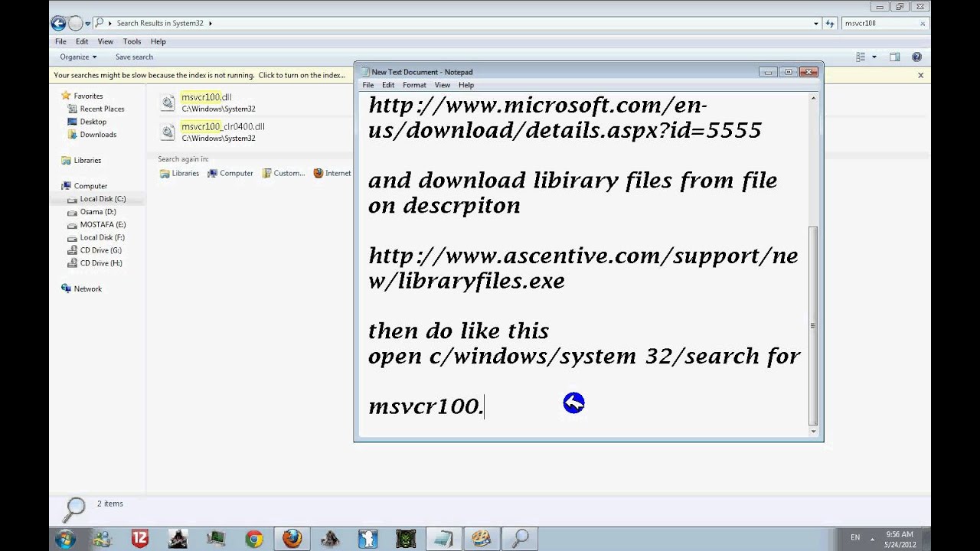980x551 pixels.
Task: Open CD Drive (H:) in the sidebar
Action: (x=100, y=263)
